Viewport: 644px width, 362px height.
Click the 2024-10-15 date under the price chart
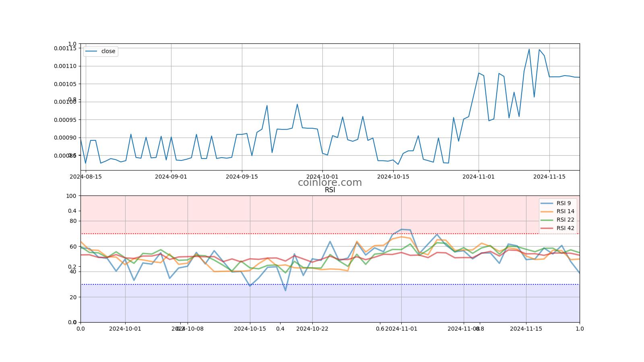coord(393,176)
